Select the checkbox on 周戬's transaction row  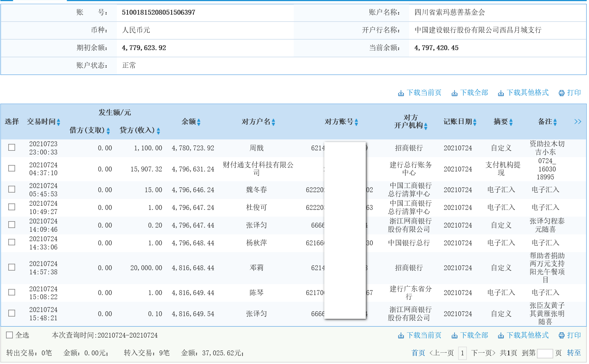click(x=12, y=147)
